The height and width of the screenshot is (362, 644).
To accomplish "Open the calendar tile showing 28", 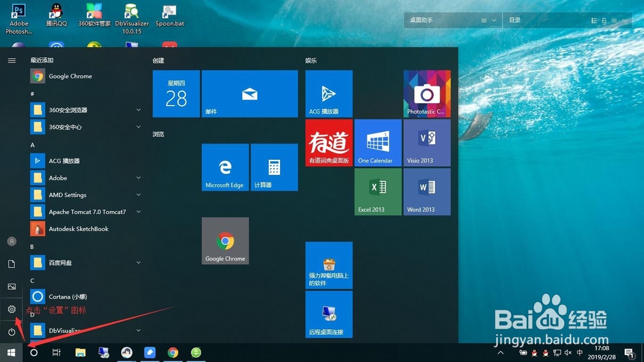I will click(x=176, y=93).
